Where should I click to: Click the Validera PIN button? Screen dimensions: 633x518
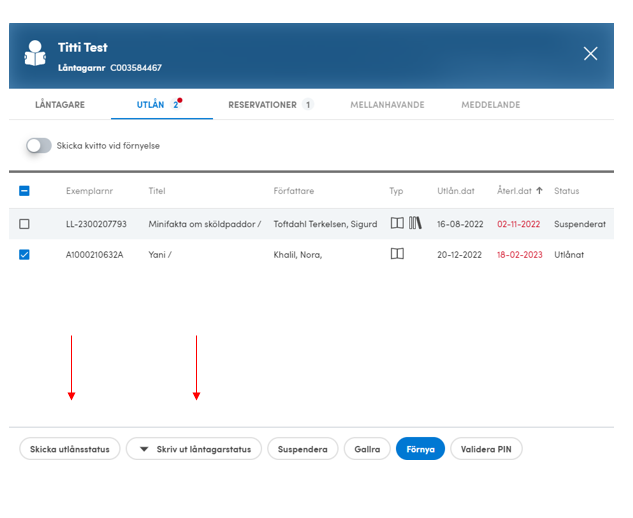(486, 449)
